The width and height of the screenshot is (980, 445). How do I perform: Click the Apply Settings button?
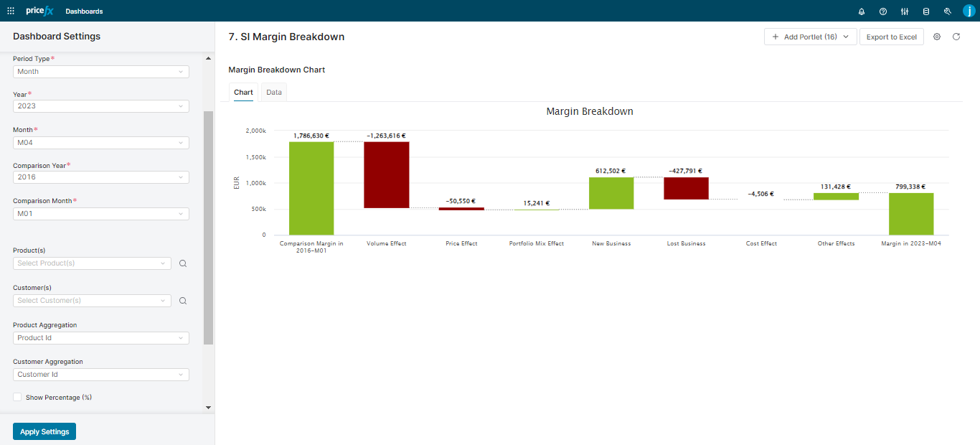pyautogui.click(x=44, y=431)
